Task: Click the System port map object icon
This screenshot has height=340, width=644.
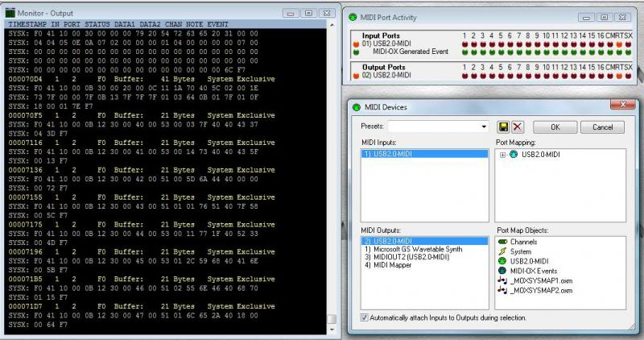Action: click(502, 251)
